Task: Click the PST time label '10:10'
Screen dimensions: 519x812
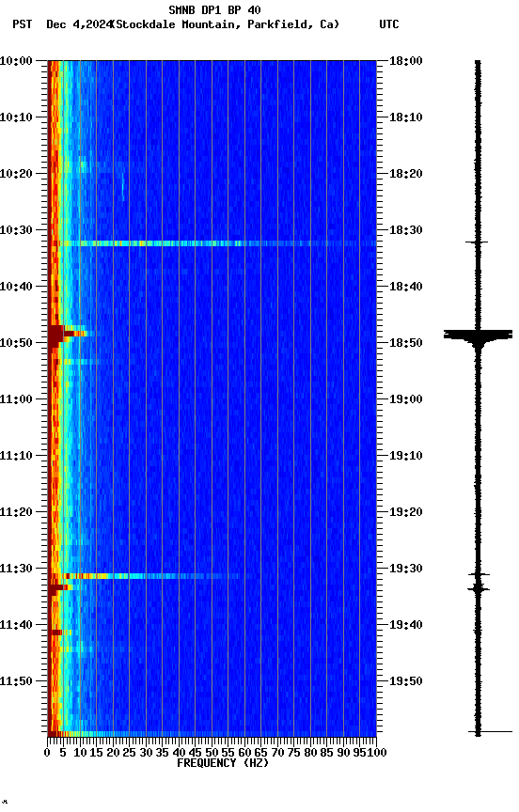Action: 16,117
